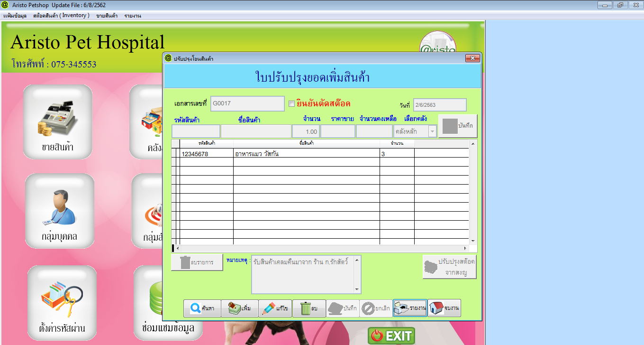The image size is (644, 345).
Task: Click the ยกเลิก cancel button
Action: pos(376,308)
